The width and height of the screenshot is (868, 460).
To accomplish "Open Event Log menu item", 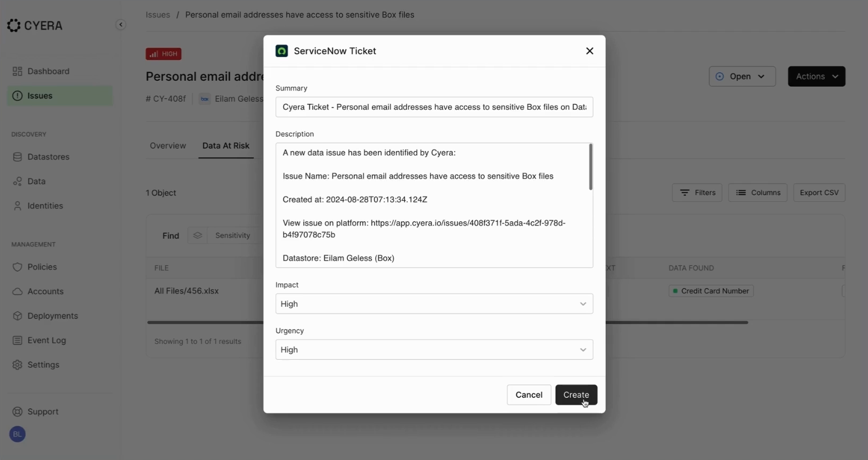I will tap(60, 340).
